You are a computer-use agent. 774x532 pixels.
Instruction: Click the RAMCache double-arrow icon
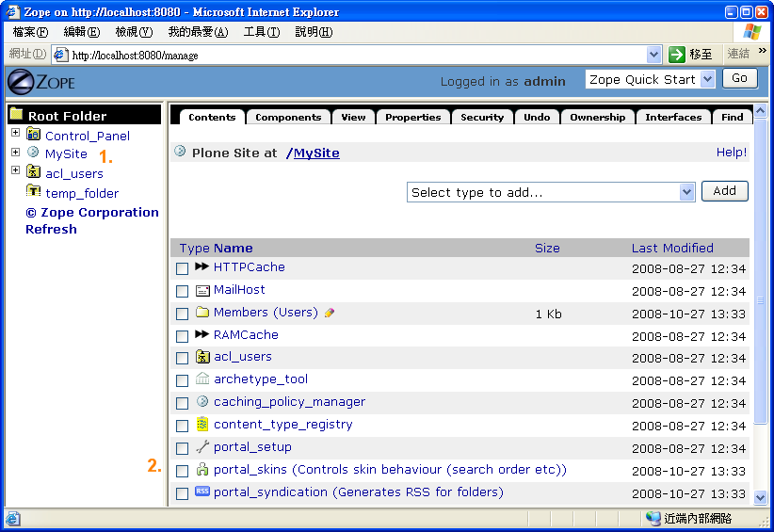pos(202,334)
